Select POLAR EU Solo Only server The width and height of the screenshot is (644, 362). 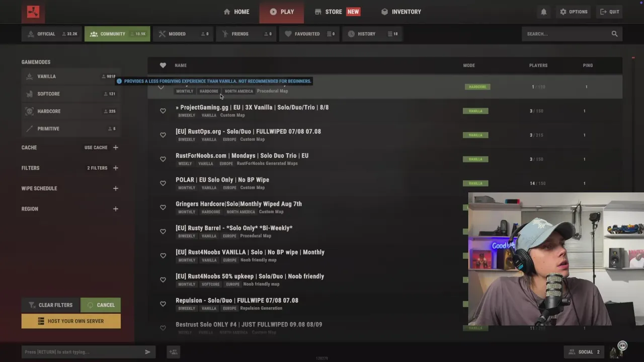coord(385,184)
